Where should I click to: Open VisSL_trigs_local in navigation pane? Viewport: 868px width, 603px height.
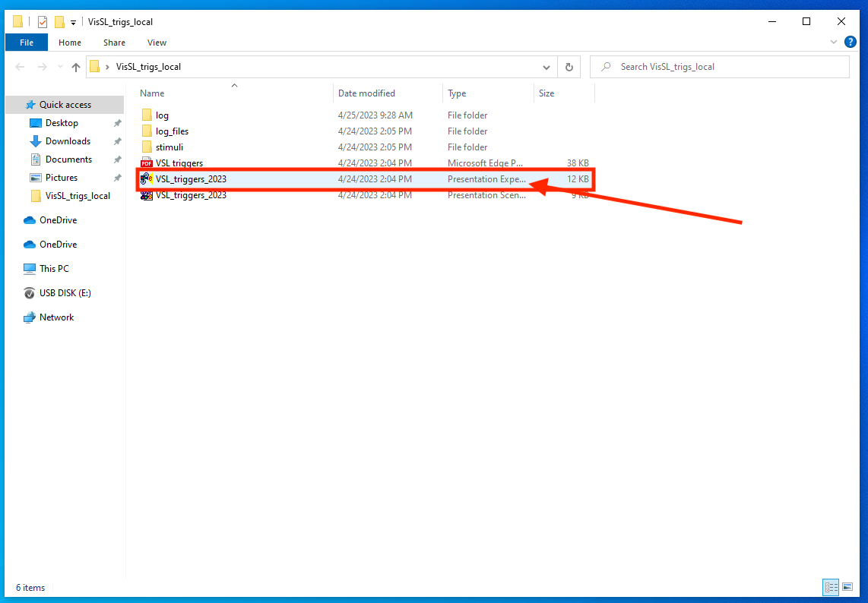(78, 196)
